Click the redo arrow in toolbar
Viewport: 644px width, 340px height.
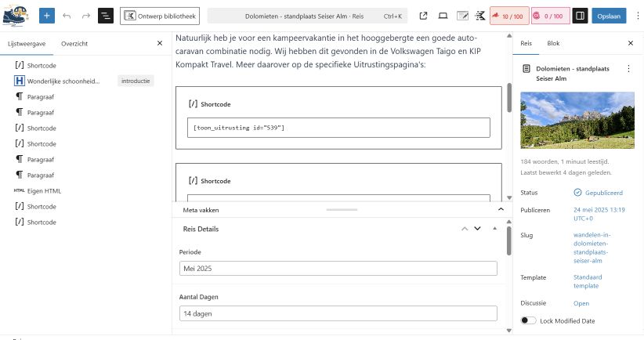click(86, 16)
